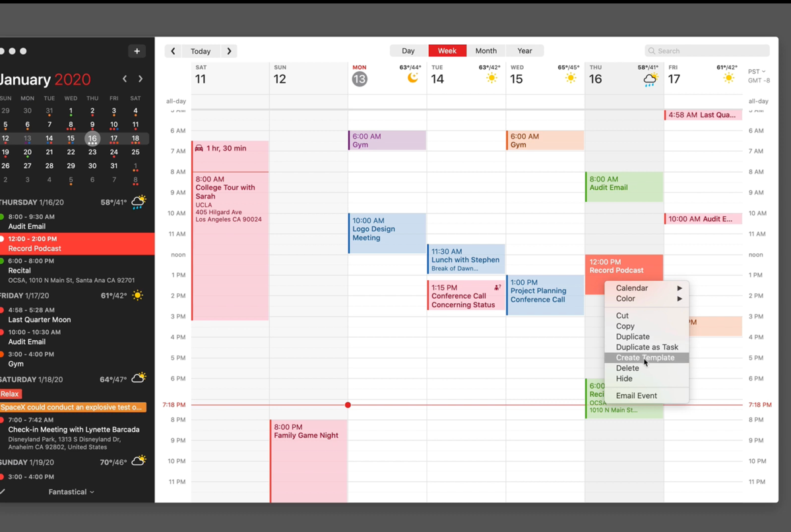Go to next week arrow in toolbar
Viewport: 791px width, 532px height.
[229, 51]
